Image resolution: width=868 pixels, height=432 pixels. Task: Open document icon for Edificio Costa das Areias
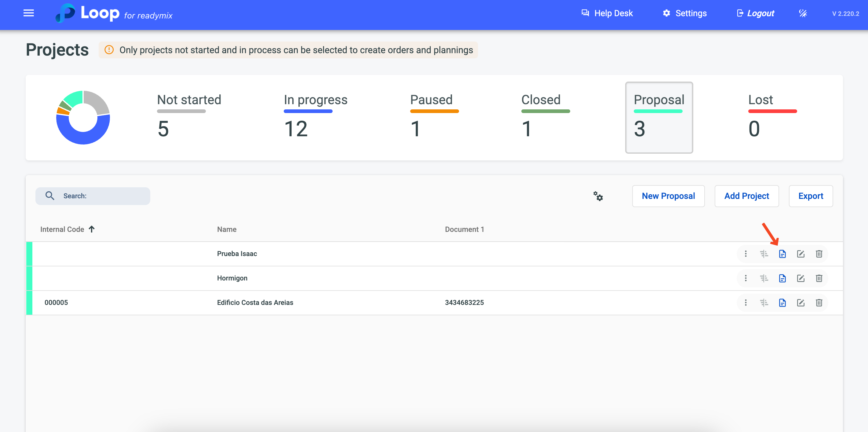(x=782, y=302)
